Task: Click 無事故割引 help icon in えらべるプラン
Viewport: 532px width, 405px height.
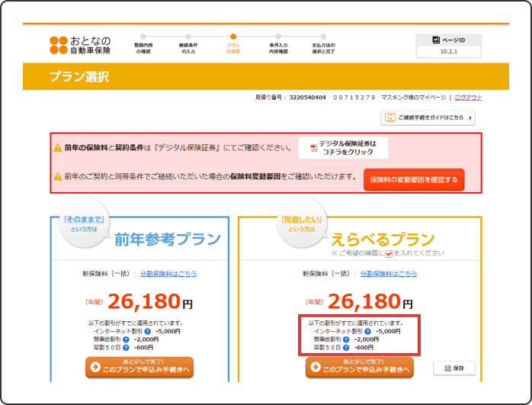Action: coord(346,339)
